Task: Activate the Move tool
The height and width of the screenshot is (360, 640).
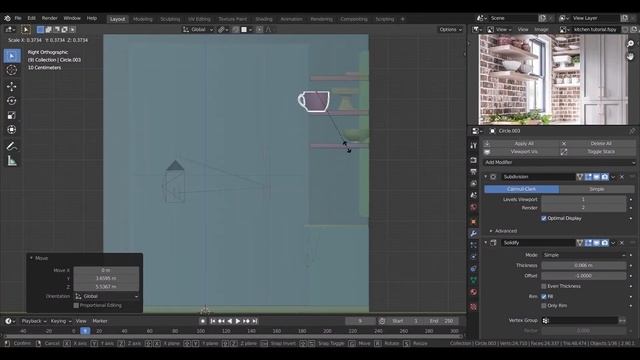Action: (12, 86)
